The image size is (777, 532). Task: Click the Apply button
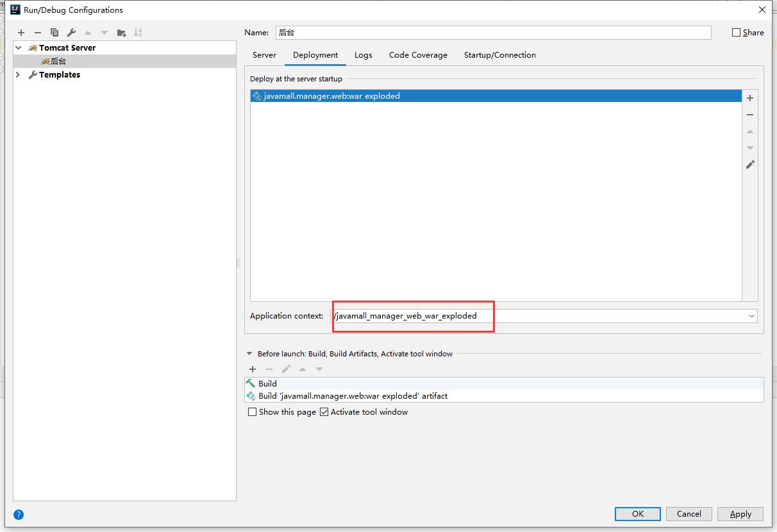coord(740,514)
